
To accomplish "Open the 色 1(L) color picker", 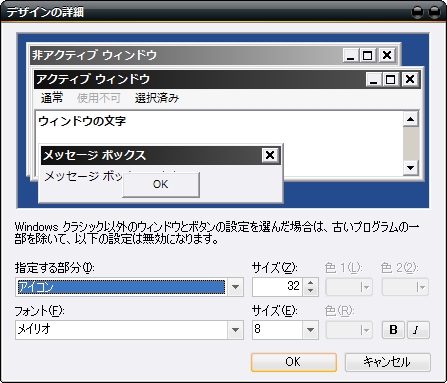I will click(349, 287).
